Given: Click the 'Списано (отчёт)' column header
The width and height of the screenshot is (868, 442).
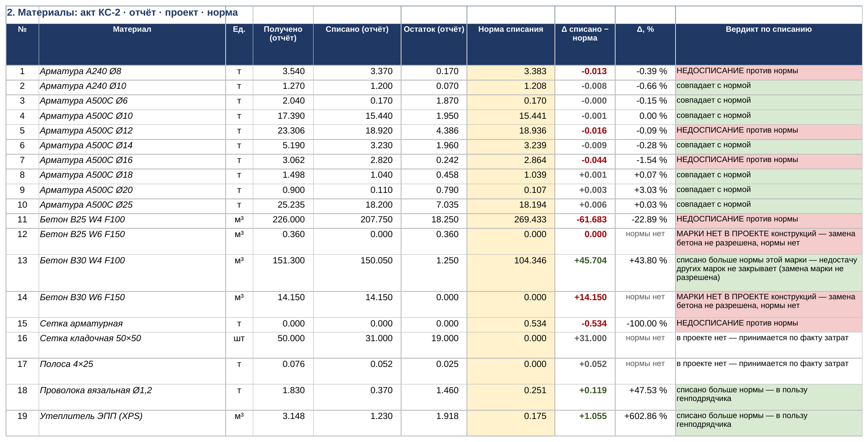Looking at the screenshot, I should pyautogui.click(x=357, y=45).
